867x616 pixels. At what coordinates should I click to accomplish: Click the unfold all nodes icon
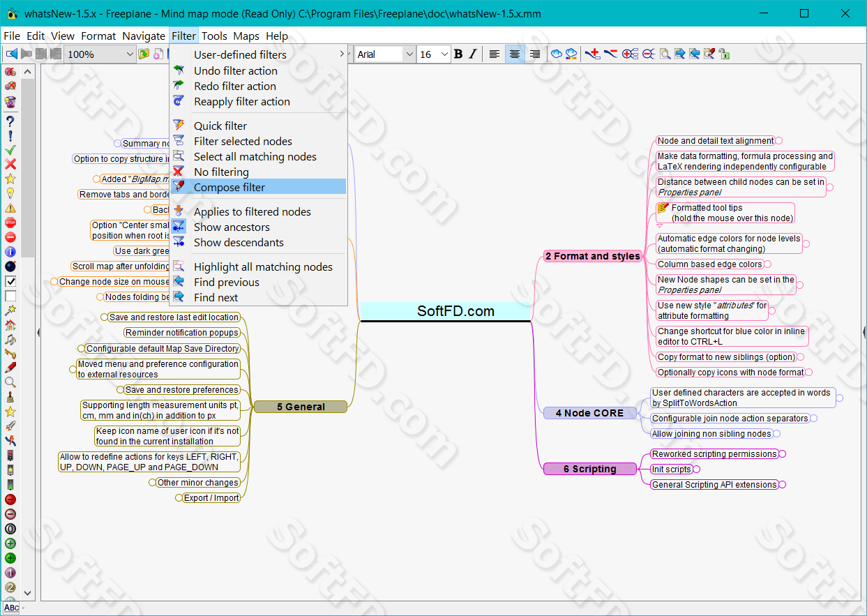630,54
